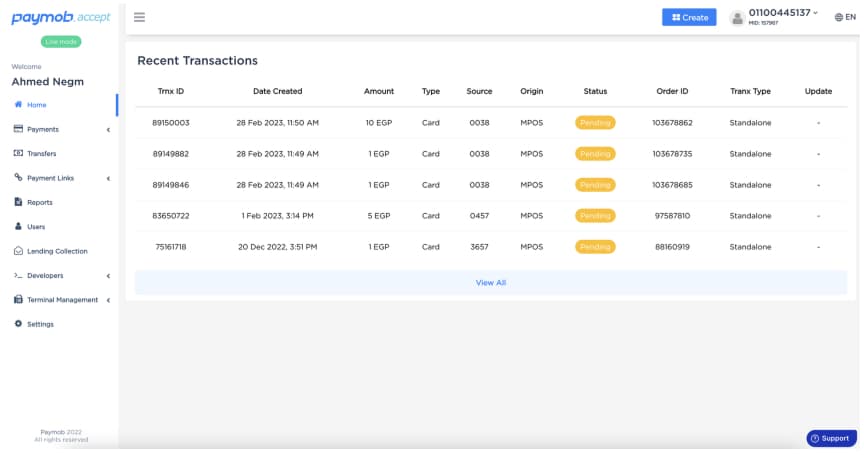Click Pending status of transaction 89150003
This screenshot has width=864, height=455.
[595, 122]
